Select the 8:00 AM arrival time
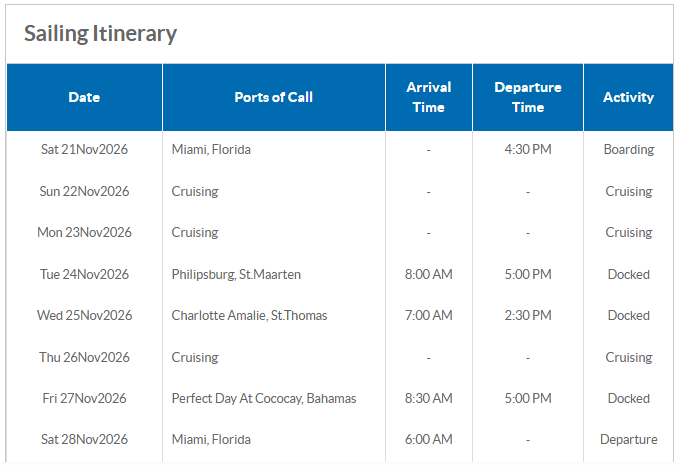The width and height of the screenshot is (680, 465). click(x=428, y=274)
